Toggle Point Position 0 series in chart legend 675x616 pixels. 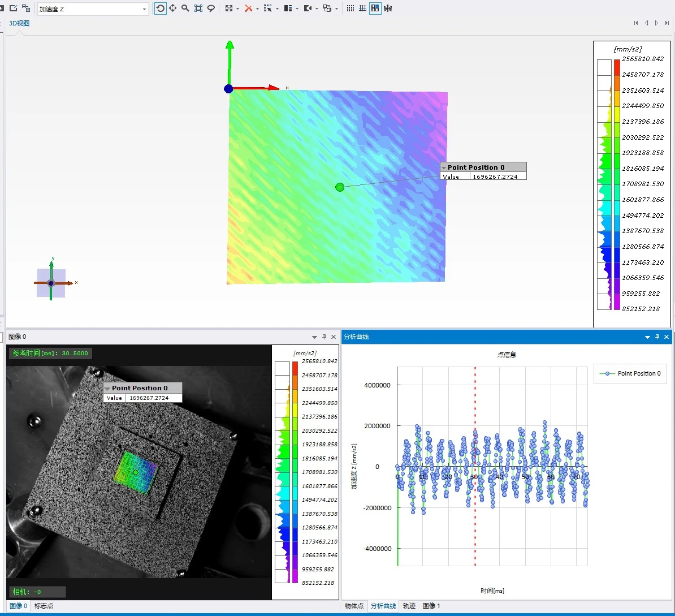coord(631,373)
